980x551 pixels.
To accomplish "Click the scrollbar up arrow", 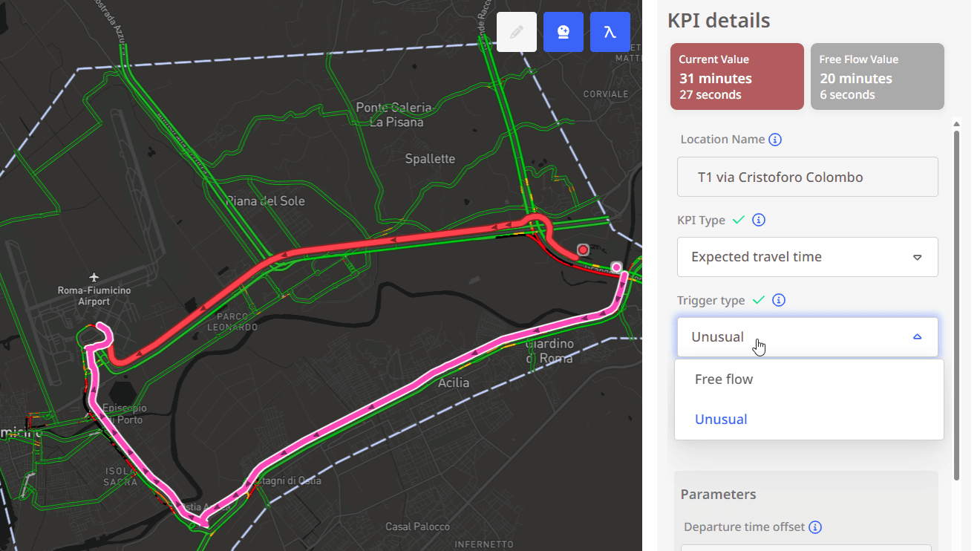I will [x=956, y=124].
